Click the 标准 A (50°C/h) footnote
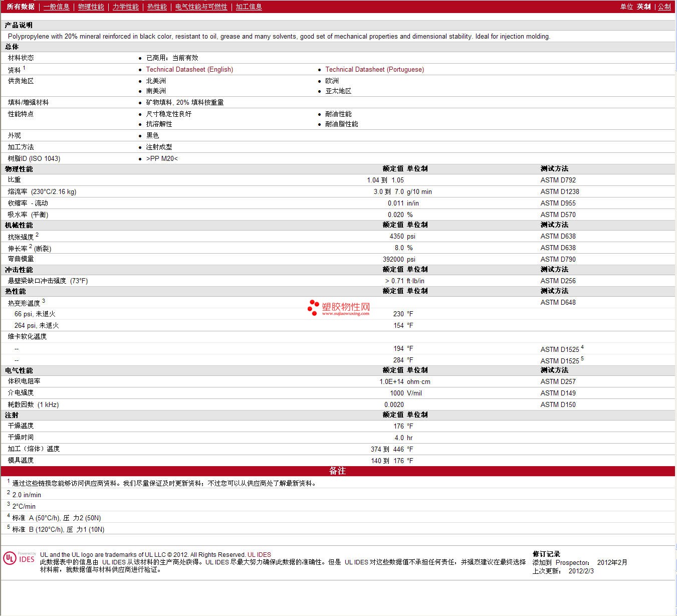This screenshot has width=677, height=616. 57,518
